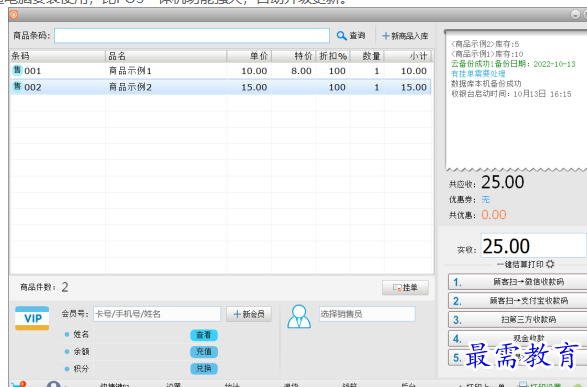This screenshot has height=387, width=587.
Task: Click the 共优惠 value 0.00
Action: point(494,215)
